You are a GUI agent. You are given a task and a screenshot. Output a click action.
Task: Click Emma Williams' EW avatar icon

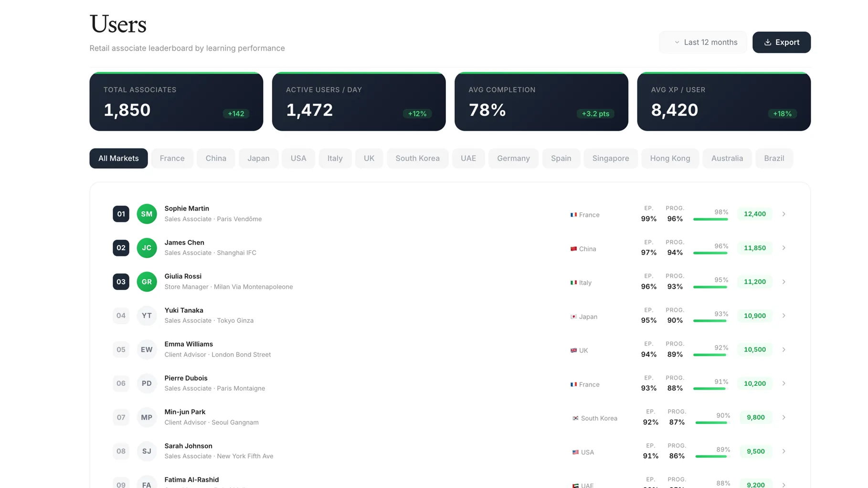point(147,350)
